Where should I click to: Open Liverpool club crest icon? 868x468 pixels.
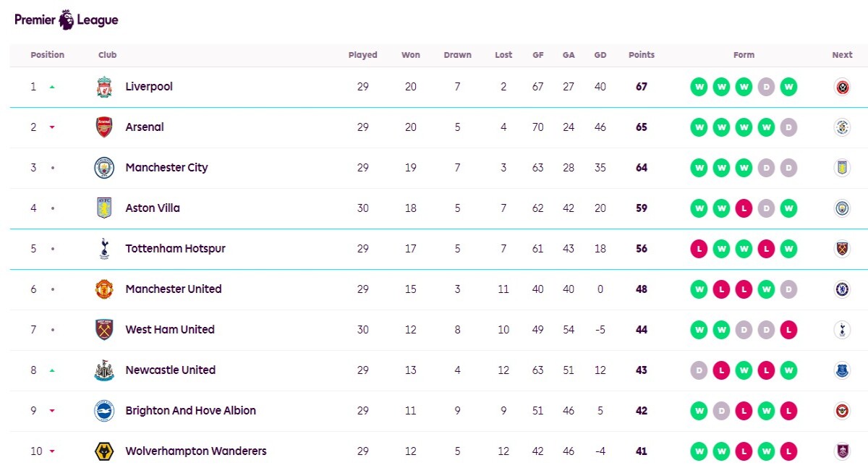pyautogui.click(x=104, y=87)
